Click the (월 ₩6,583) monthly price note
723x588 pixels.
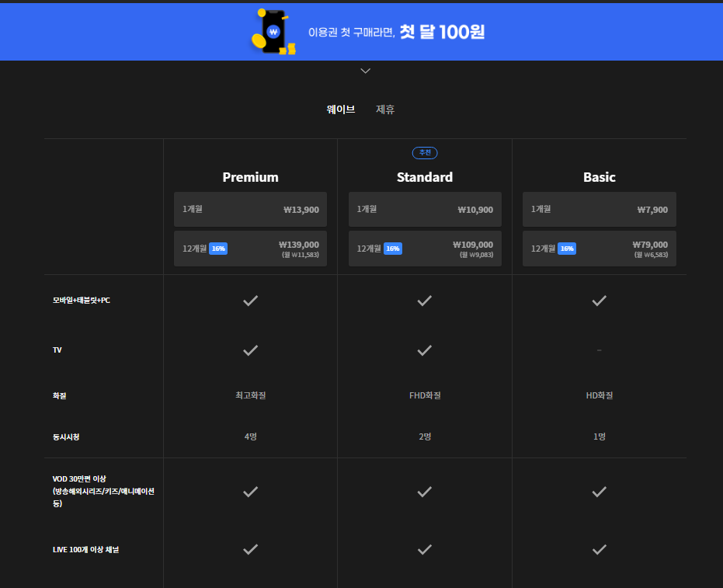point(651,255)
